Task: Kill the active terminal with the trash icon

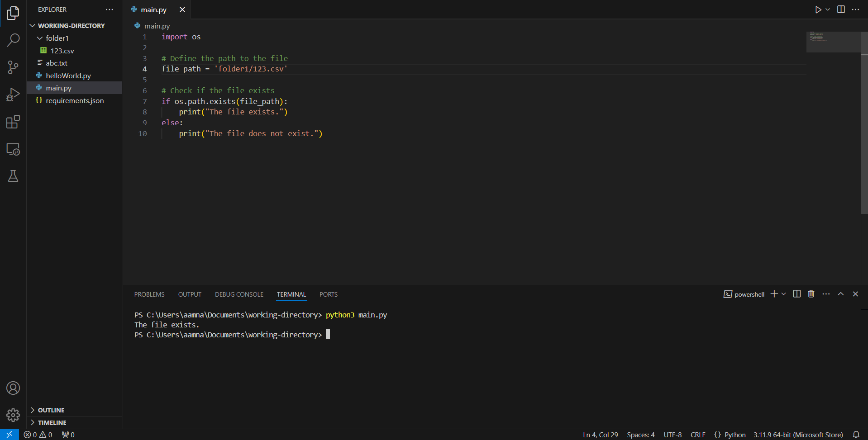Action: tap(811, 294)
